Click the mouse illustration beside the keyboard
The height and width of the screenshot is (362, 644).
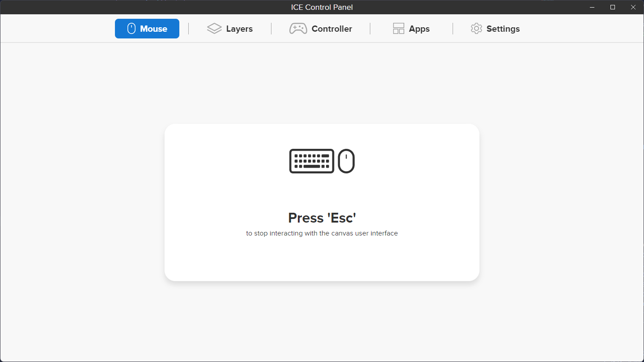pos(346,161)
